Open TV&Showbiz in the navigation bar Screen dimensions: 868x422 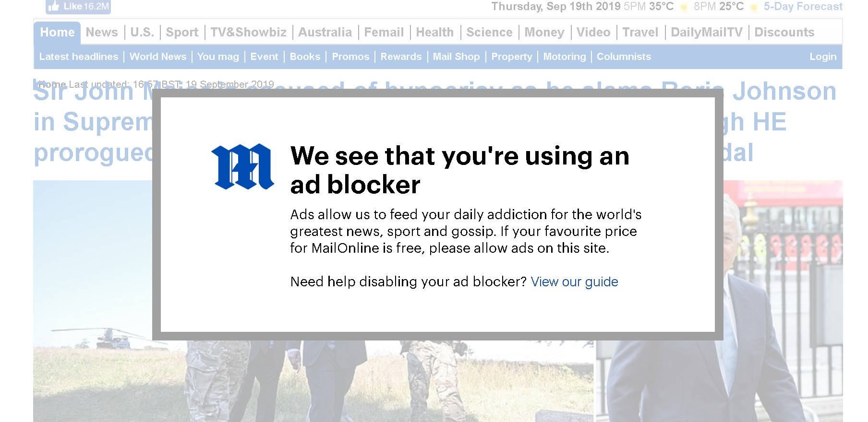[248, 32]
